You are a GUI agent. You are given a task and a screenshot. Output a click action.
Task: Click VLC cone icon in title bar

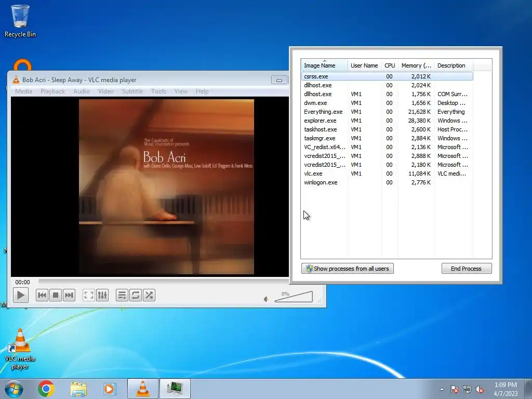click(x=16, y=79)
